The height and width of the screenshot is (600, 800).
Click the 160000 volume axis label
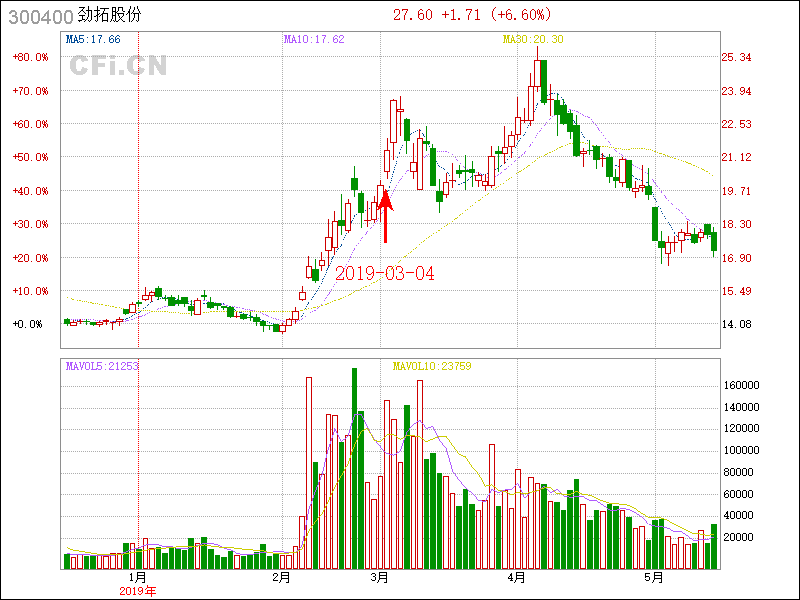pos(743,385)
